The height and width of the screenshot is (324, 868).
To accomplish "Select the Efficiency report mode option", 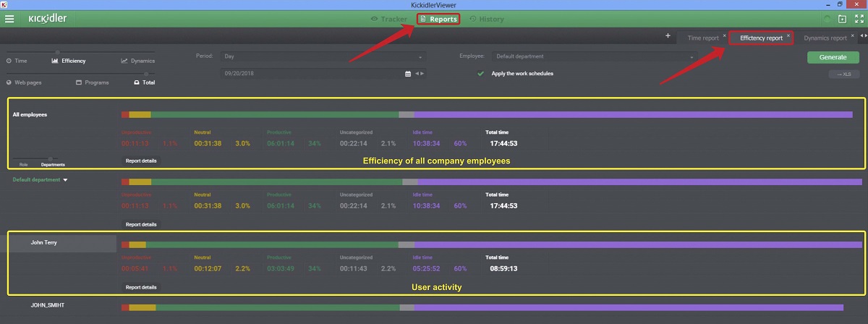I will click(69, 61).
